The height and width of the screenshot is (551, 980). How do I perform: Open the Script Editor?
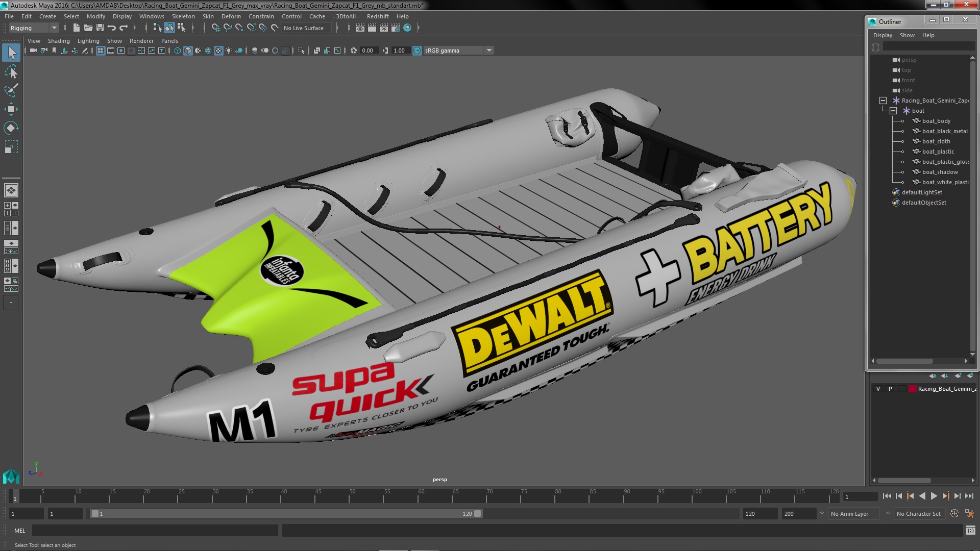(970, 531)
